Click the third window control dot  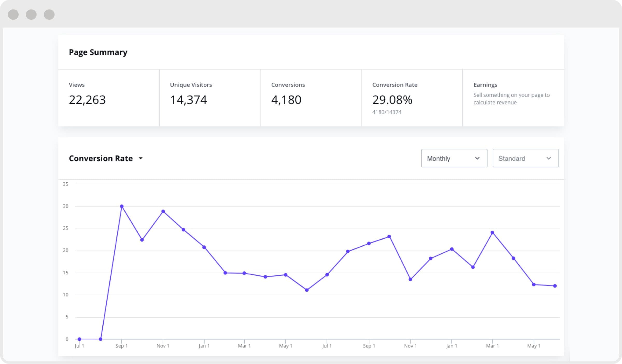point(49,14)
